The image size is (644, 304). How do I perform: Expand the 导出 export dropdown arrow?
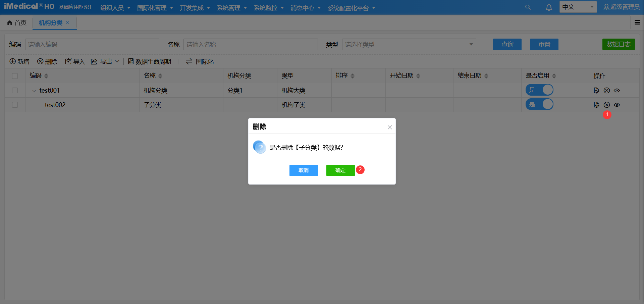click(x=117, y=61)
